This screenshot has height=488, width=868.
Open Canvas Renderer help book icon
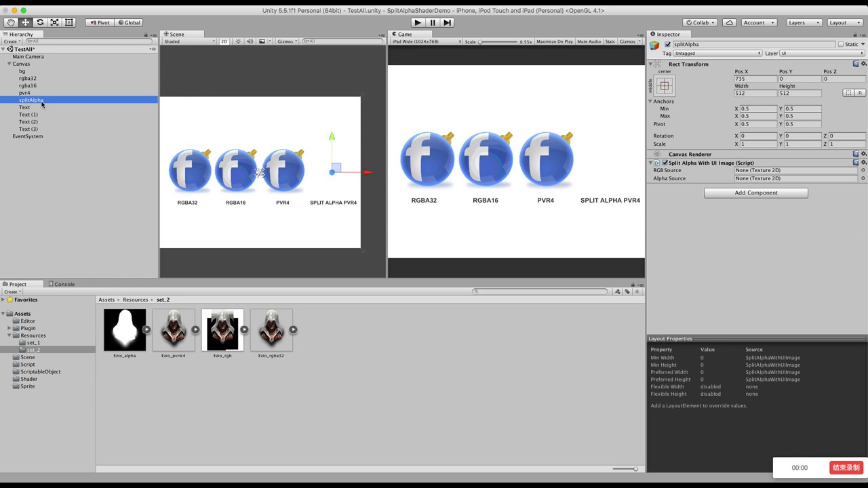[x=856, y=154]
